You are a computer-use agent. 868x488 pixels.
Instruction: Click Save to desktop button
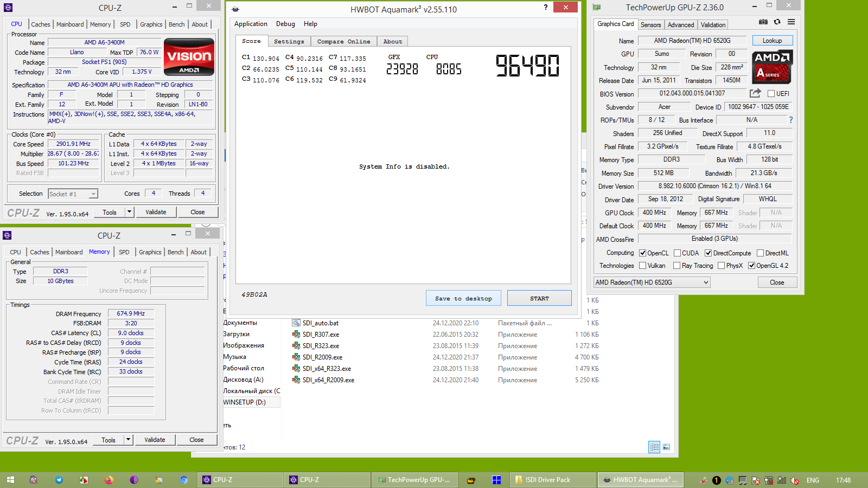[463, 298]
